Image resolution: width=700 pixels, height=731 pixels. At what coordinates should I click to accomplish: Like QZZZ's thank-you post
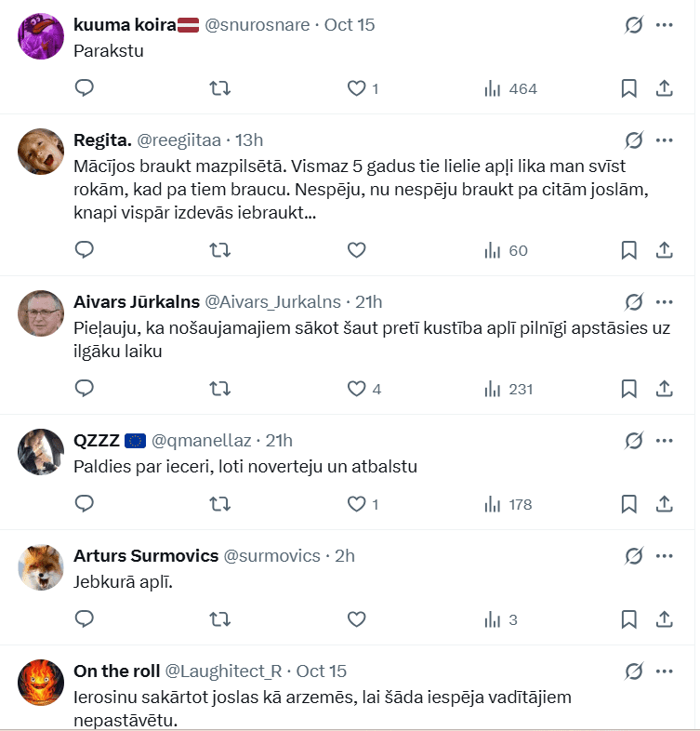tap(356, 503)
